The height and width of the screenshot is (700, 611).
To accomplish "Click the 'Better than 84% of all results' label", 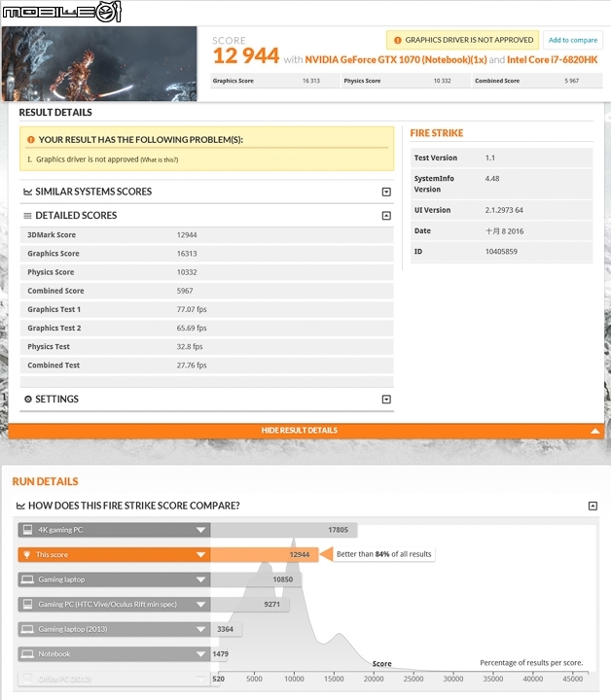I will tap(383, 554).
